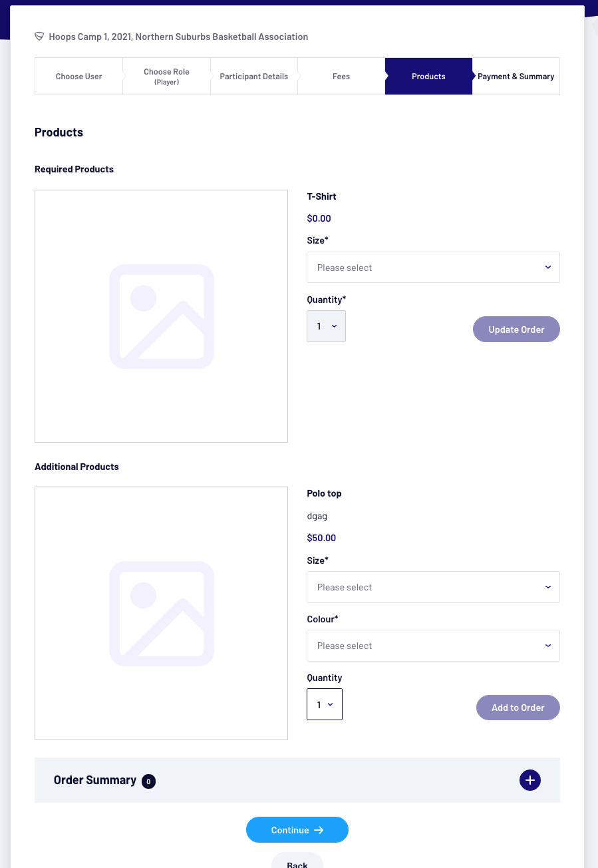Go to the Participant Details step
This screenshot has height=868, width=598.
pyautogui.click(x=254, y=77)
